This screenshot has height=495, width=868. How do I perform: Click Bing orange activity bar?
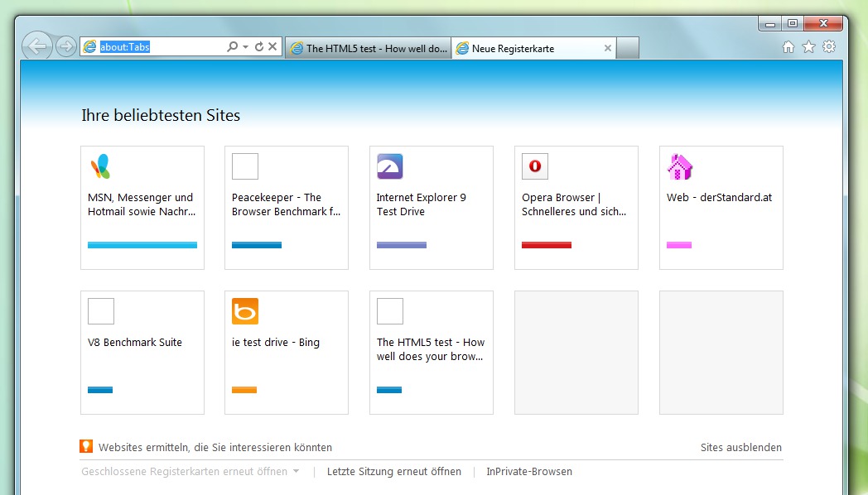tap(244, 390)
